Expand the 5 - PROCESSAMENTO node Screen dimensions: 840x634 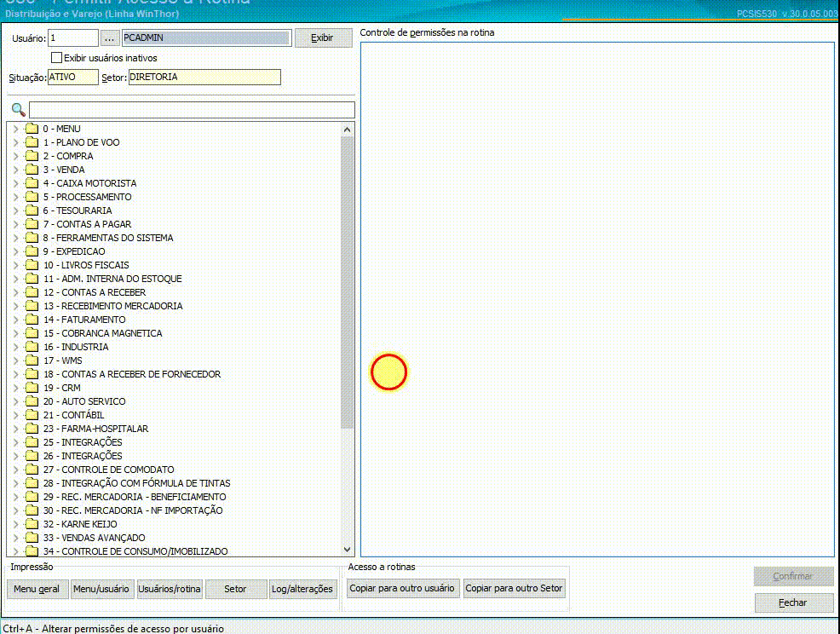[x=15, y=197]
